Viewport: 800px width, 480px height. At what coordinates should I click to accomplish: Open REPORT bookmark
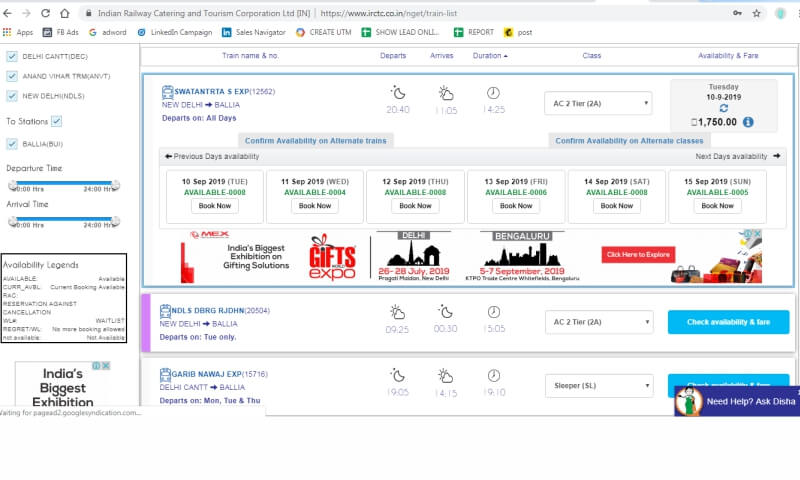point(474,32)
